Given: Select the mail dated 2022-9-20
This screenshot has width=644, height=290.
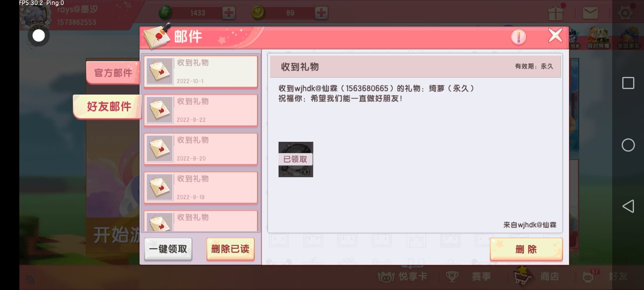Looking at the screenshot, I should [201, 149].
